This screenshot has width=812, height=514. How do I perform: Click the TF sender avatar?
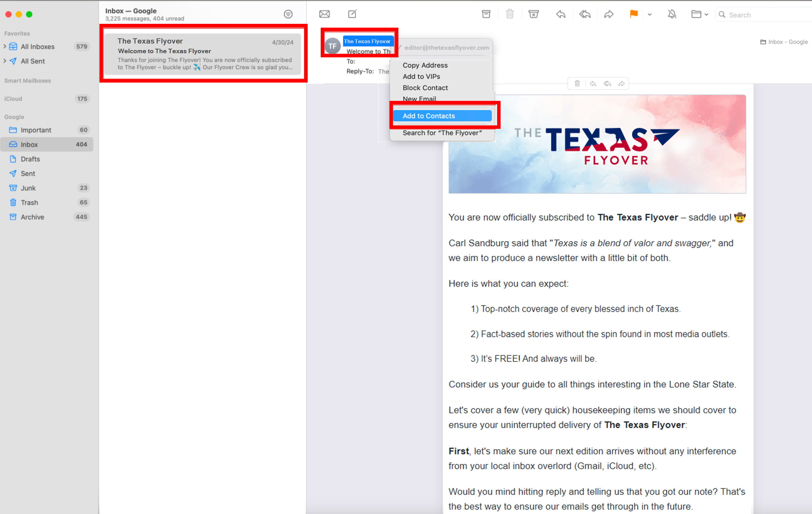332,46
